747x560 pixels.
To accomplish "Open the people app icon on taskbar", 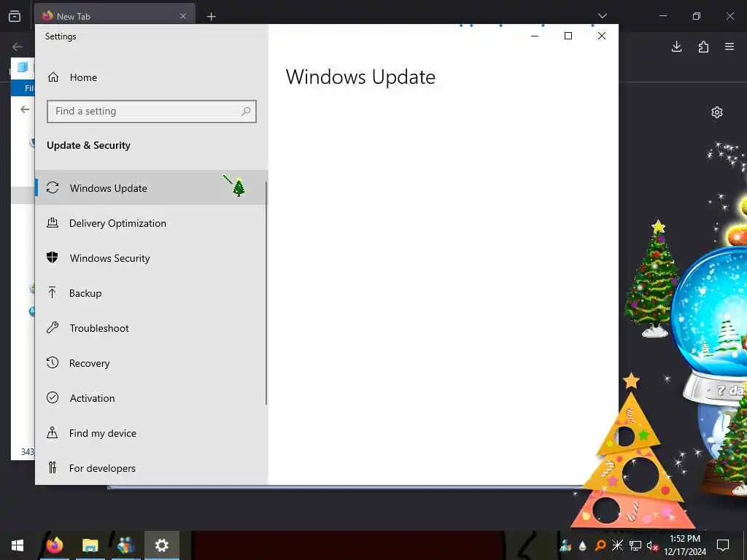I will pyautogui.click(x=125, y=545).
